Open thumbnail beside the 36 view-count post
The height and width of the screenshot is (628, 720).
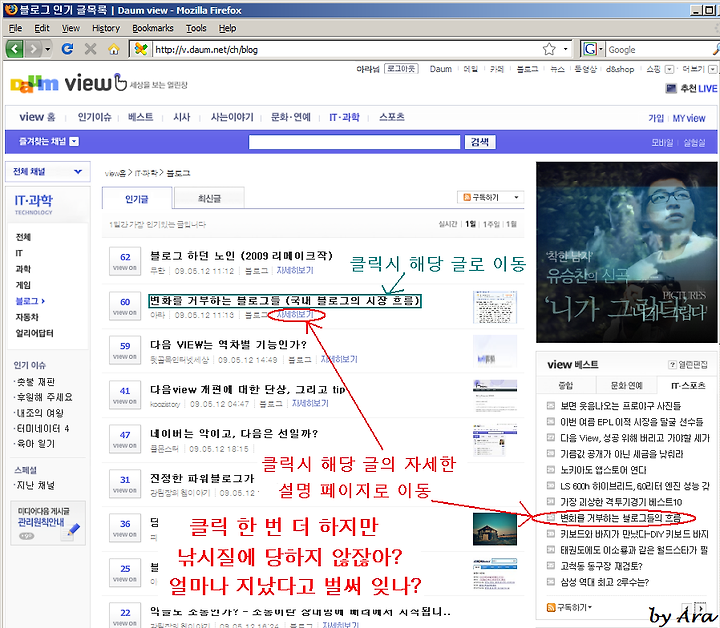(x=495, y=529)
